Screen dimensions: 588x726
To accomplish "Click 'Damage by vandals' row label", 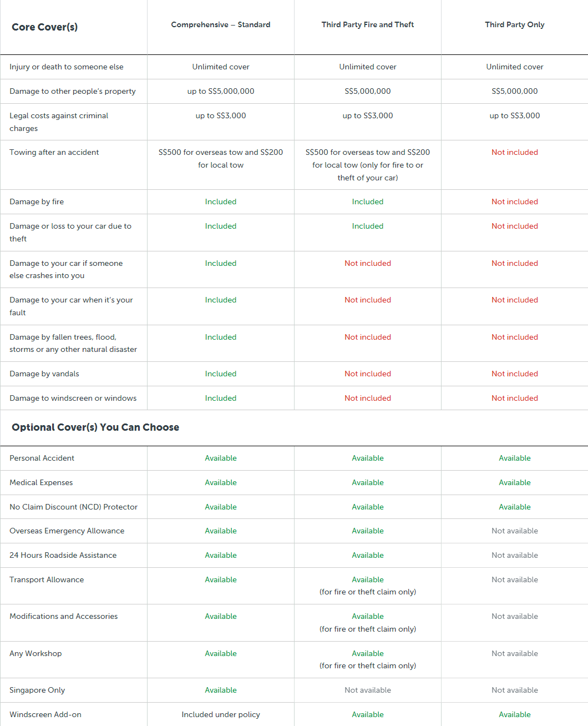I will point(44,374).
